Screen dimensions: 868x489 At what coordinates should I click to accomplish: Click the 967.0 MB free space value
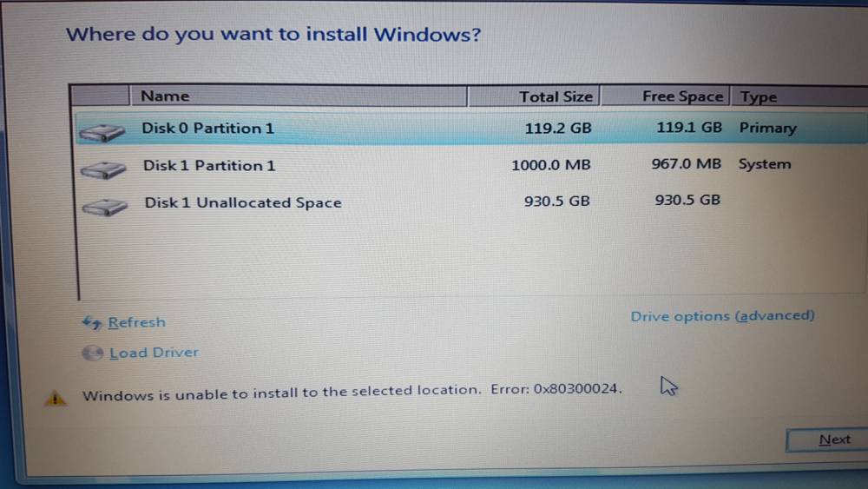click(687, 164)
